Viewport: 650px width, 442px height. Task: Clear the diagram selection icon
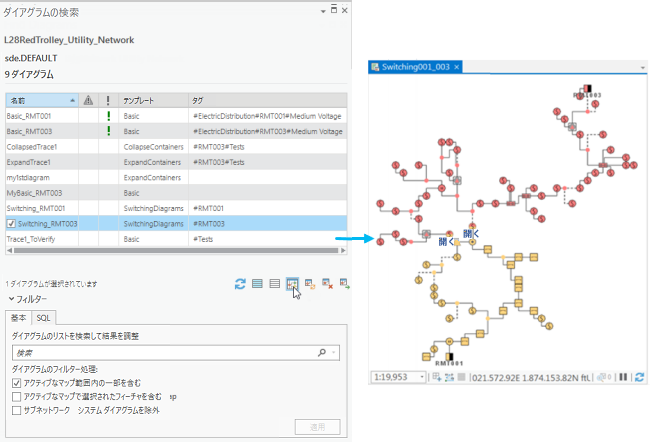(x=274, y=284)
